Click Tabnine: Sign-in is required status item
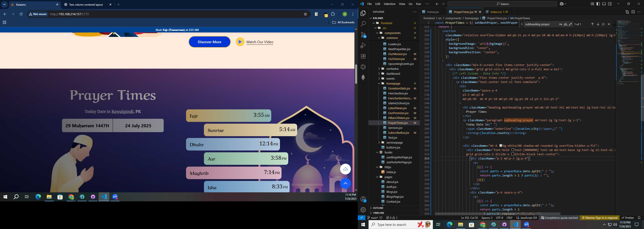644x229 pixels. (600, 218)
